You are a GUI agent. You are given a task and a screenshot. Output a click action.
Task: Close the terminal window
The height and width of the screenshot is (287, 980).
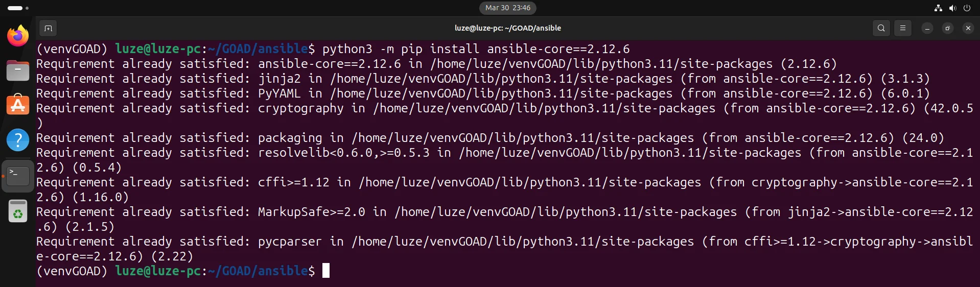(968, 28)
